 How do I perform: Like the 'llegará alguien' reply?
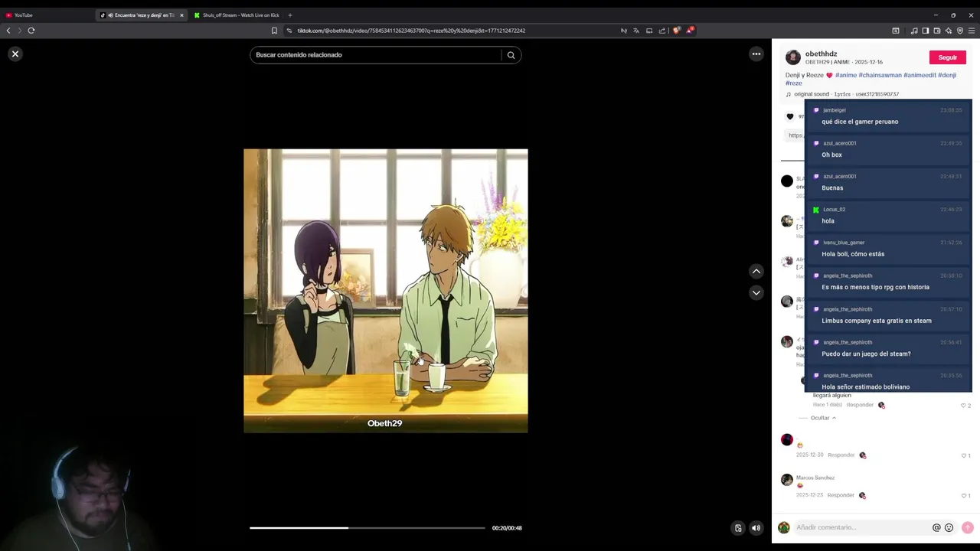pos(964,406)
